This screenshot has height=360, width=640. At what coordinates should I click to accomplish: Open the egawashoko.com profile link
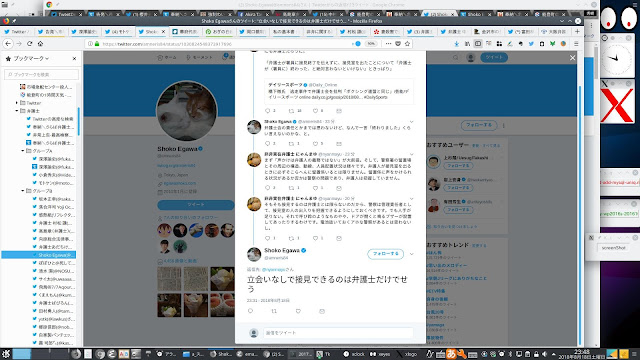pyautogui.click(x=180, y=183)
